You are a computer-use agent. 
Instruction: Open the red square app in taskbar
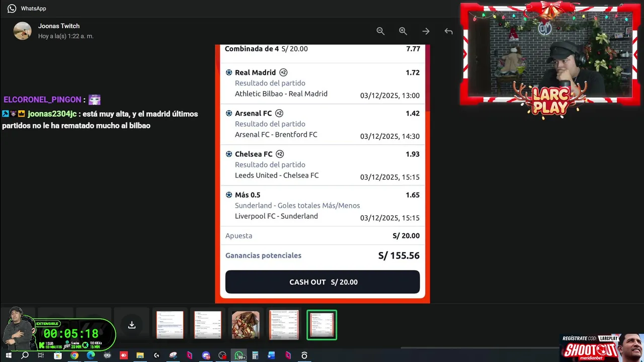pos(124,355)
